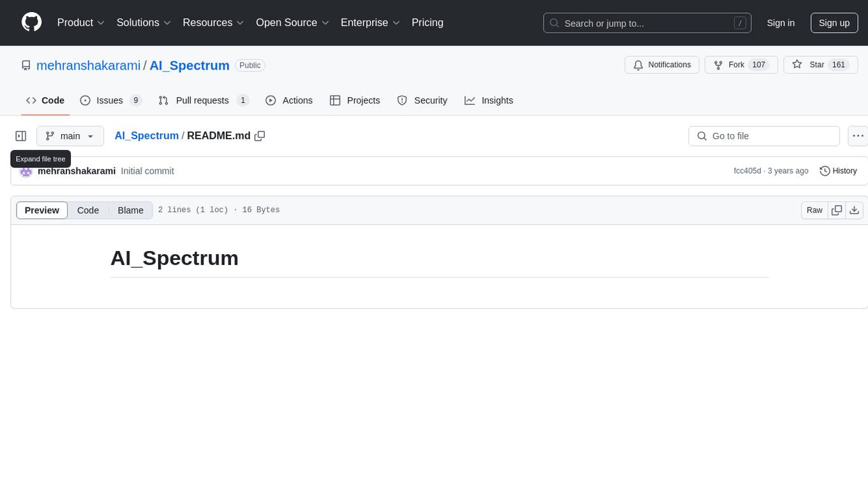This screenshot has height=488, width=868.
Task: Switch to Blame view
Action: click(131, 210)
